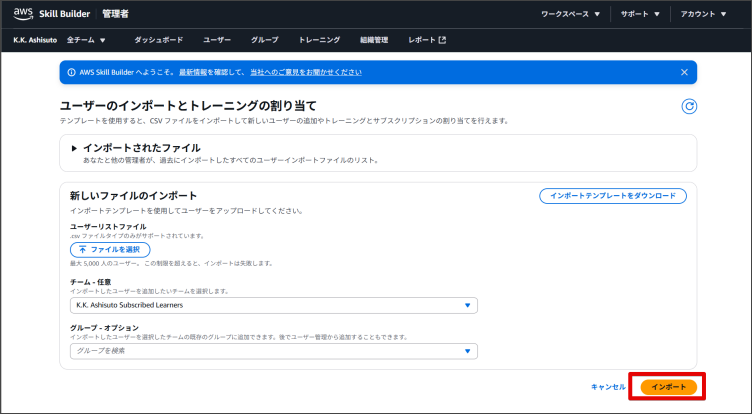Open the 組織管理 navigation item
This screenshot has width=752, height=414.
point(374,40)
